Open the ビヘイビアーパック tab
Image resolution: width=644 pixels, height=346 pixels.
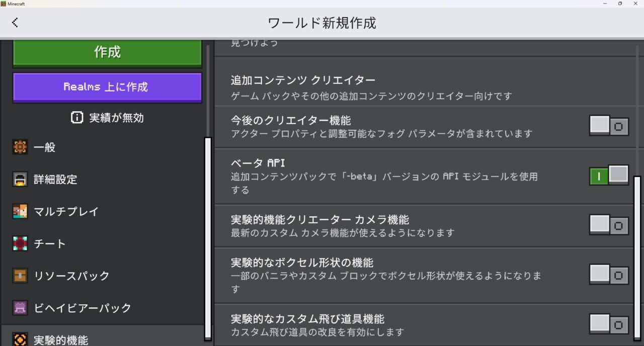tap(103, 308)
